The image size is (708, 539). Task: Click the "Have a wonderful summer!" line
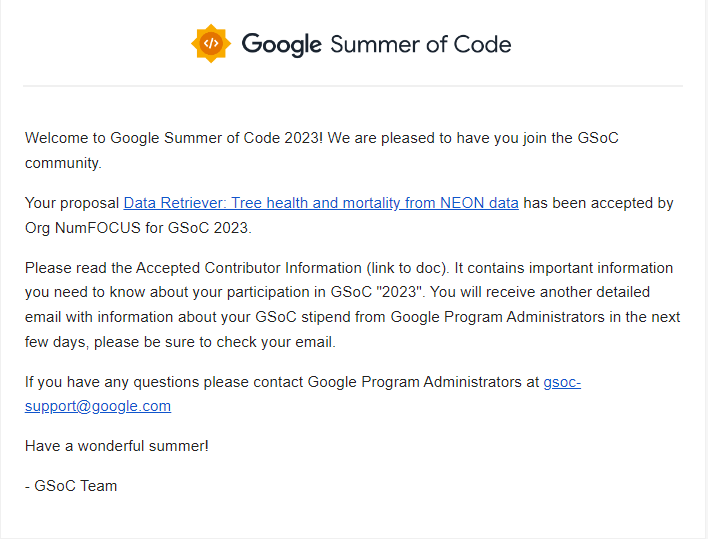(x=116, y=446)
